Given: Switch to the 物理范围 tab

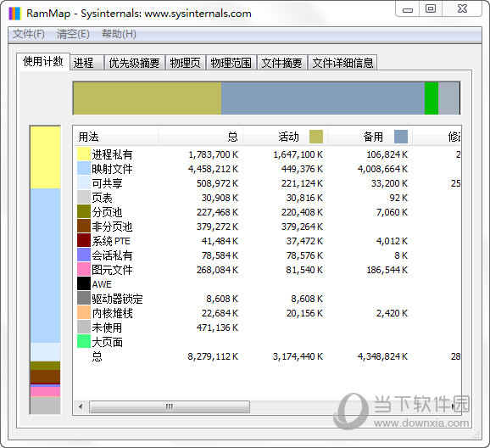Looking at the screenshot, I should point(231,63).
